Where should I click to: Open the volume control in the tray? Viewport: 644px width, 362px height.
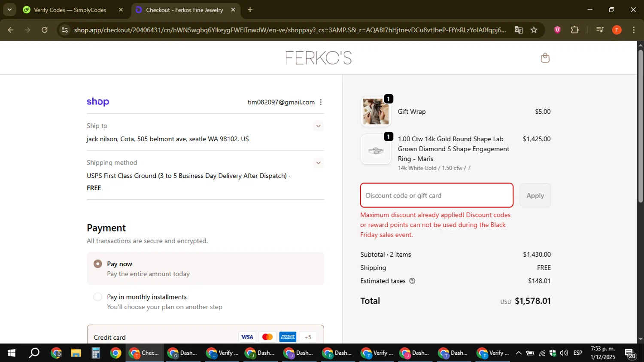point(564,353)
